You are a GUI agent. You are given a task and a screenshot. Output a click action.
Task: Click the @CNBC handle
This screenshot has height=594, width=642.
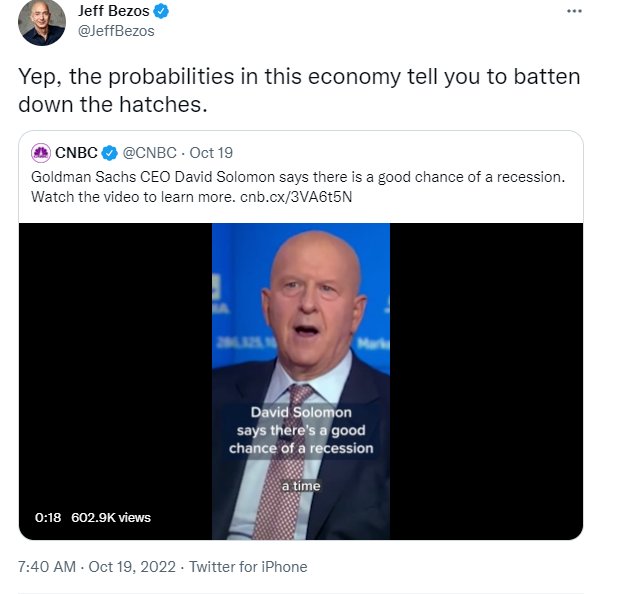[x=149, y=153]
